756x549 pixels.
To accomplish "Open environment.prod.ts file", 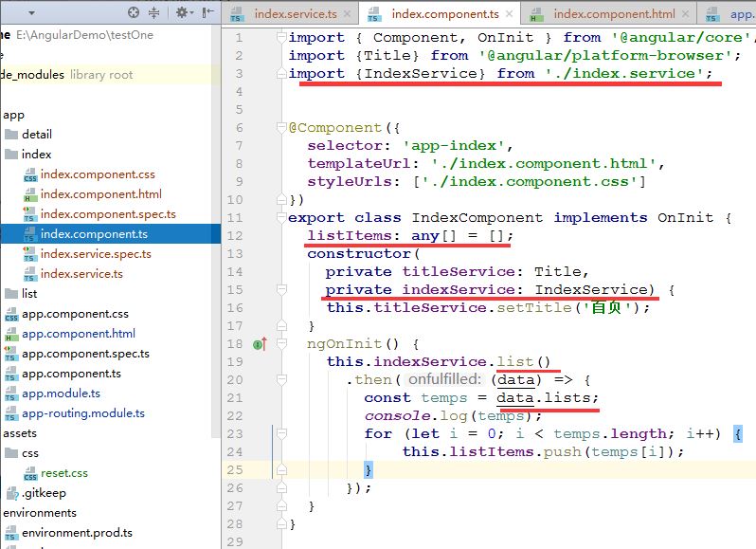I will (x=77, y=533).
